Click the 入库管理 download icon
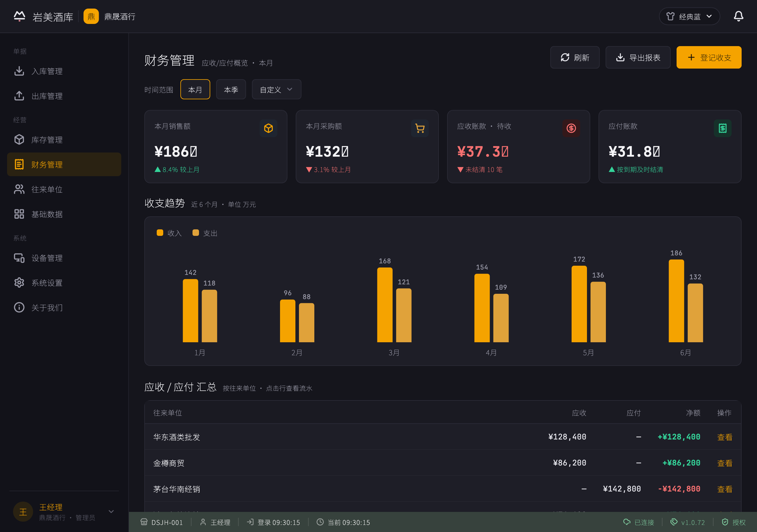Image resolution: width=757 pixels, height=532 pixels. (x=19, y=71)
